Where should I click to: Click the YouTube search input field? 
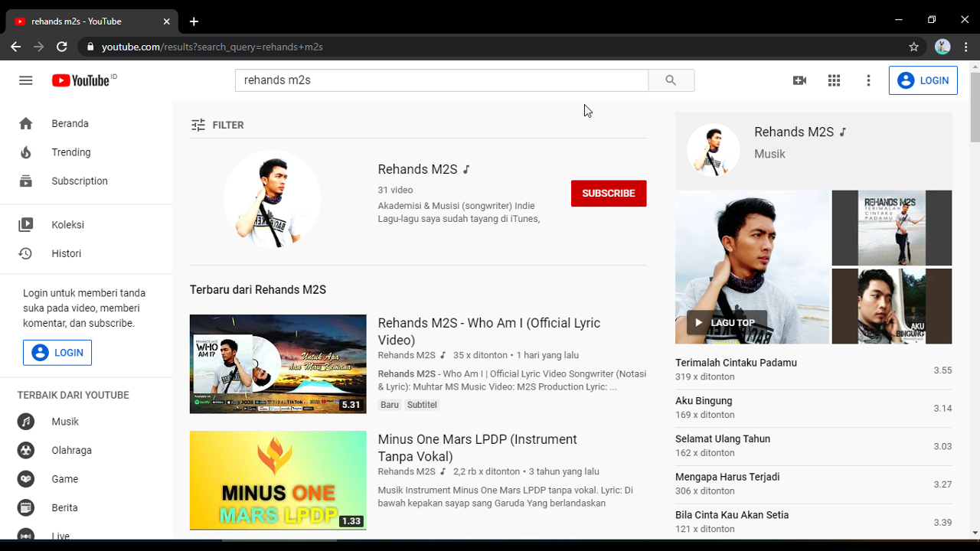point(442,80)
